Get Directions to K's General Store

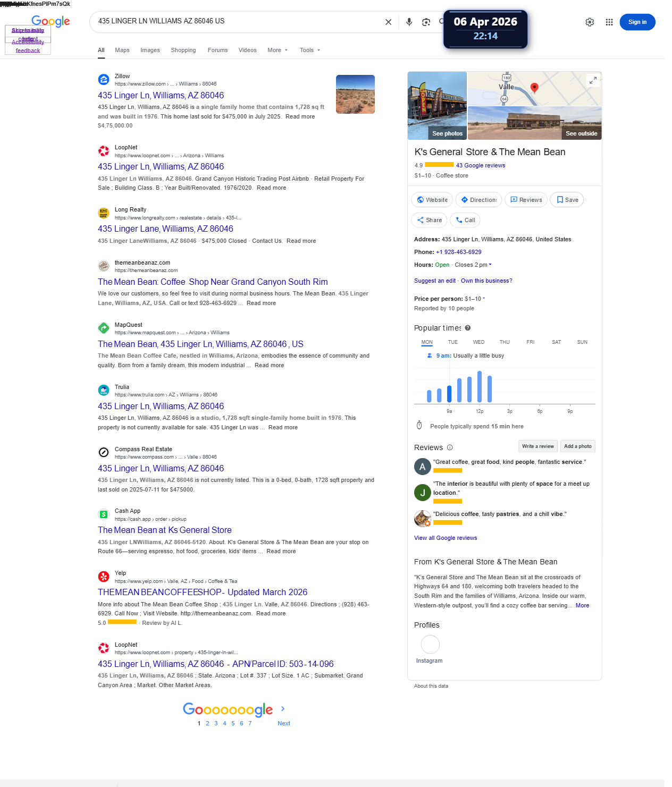pos(478,200)
